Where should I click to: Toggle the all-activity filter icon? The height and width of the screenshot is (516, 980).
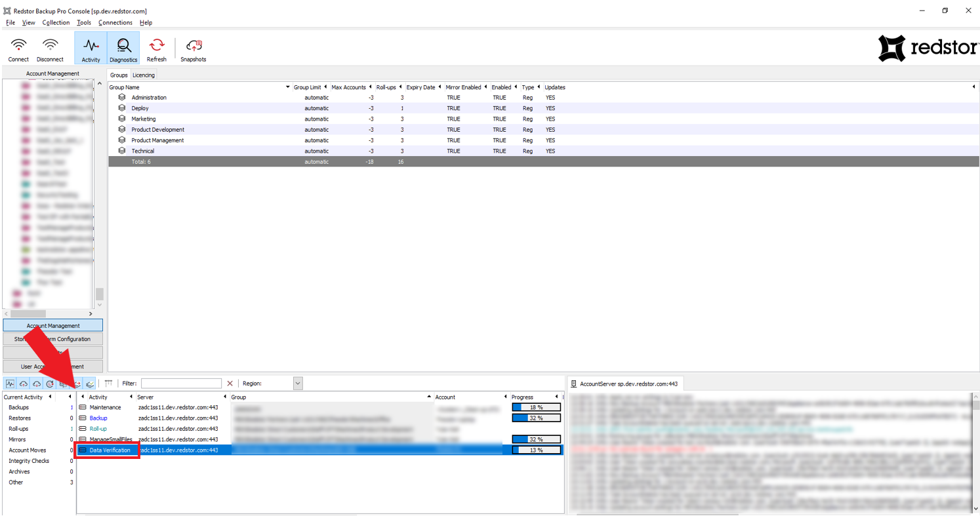click(x=10, y=384)
